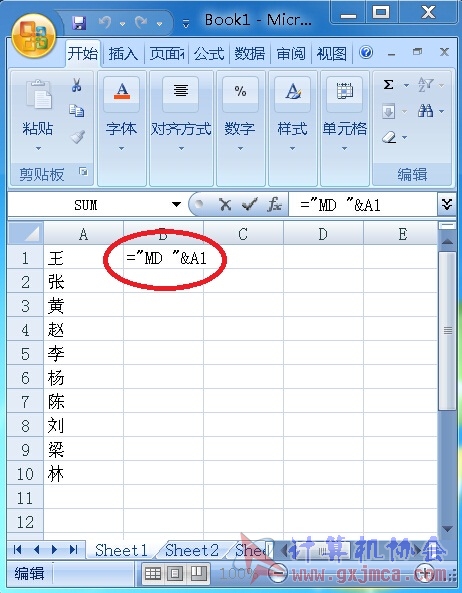Switch to Sheet2 worksheet tab

pyautogui.click(x=192, y=550)
